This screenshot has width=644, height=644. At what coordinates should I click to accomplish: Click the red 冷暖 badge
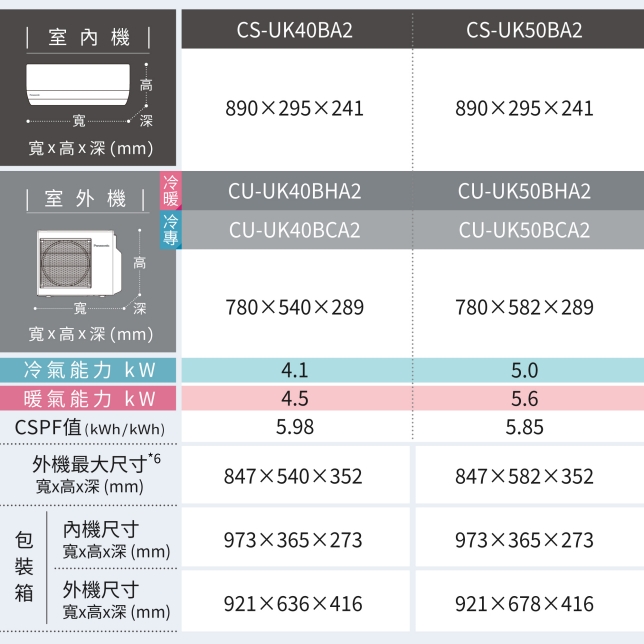click(168, 190)
